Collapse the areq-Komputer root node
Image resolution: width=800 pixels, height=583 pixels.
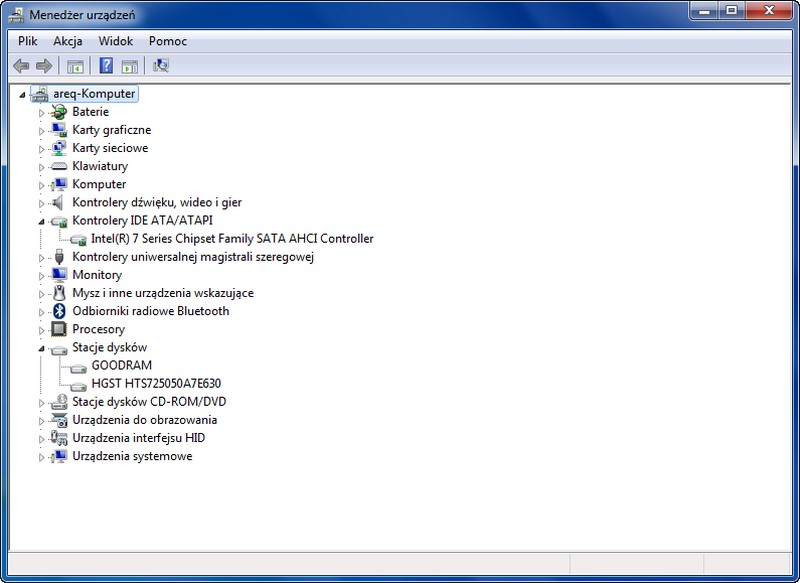pyautogui.click(x=22, y=94)
